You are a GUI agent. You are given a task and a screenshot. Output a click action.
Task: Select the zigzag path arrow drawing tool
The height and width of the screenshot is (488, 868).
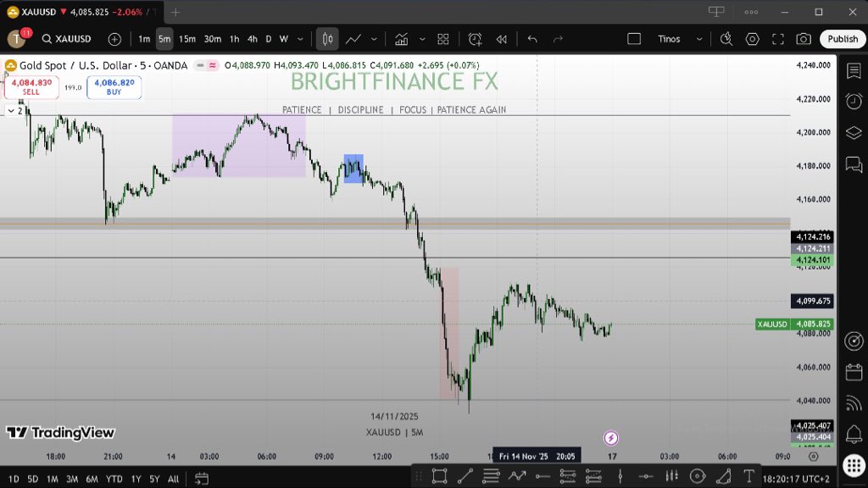(517, 476)
